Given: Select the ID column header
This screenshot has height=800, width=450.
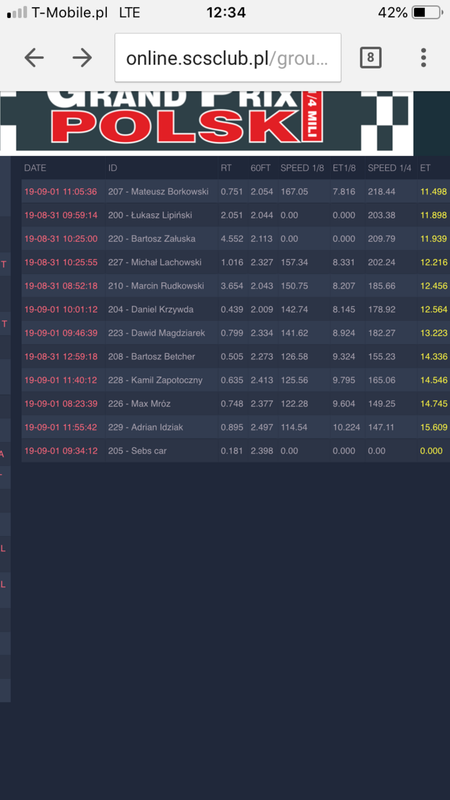Looking at the screenshot, I should 112,168.
